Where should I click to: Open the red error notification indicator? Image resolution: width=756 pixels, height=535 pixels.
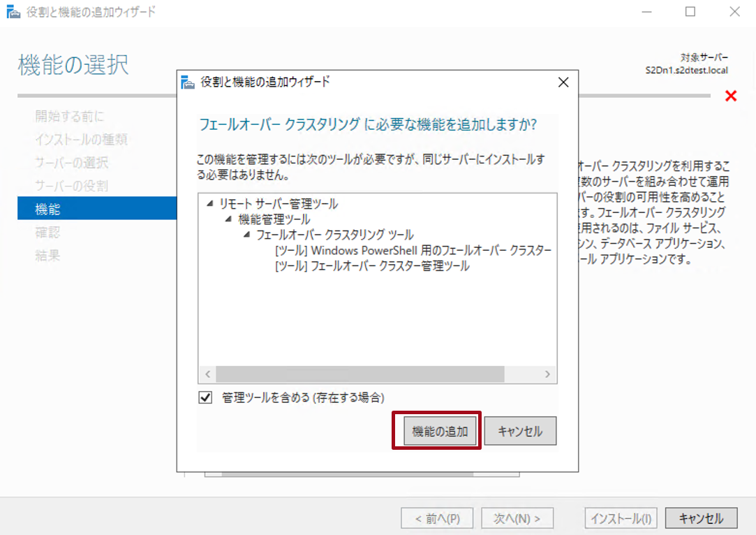point(730,97)
